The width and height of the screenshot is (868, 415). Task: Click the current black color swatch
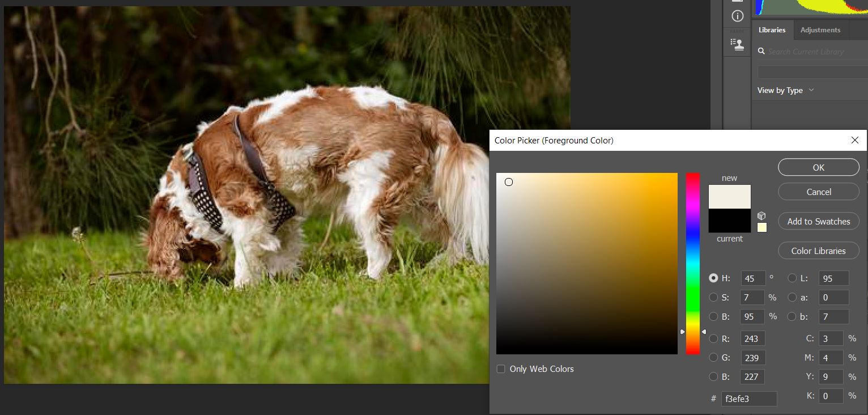pyautogui.click(x=729, y=221)
